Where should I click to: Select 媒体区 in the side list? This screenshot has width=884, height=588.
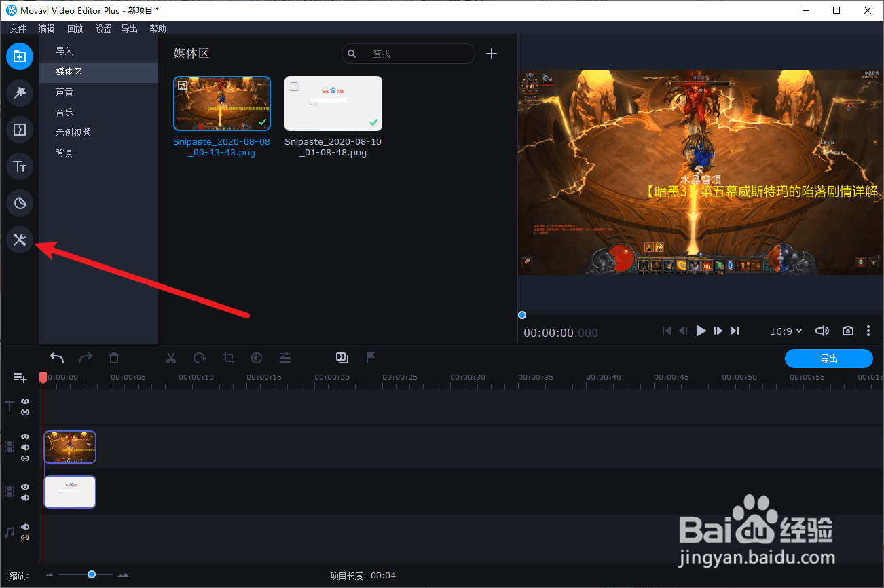pyautogui.click(x=98, y=71)
